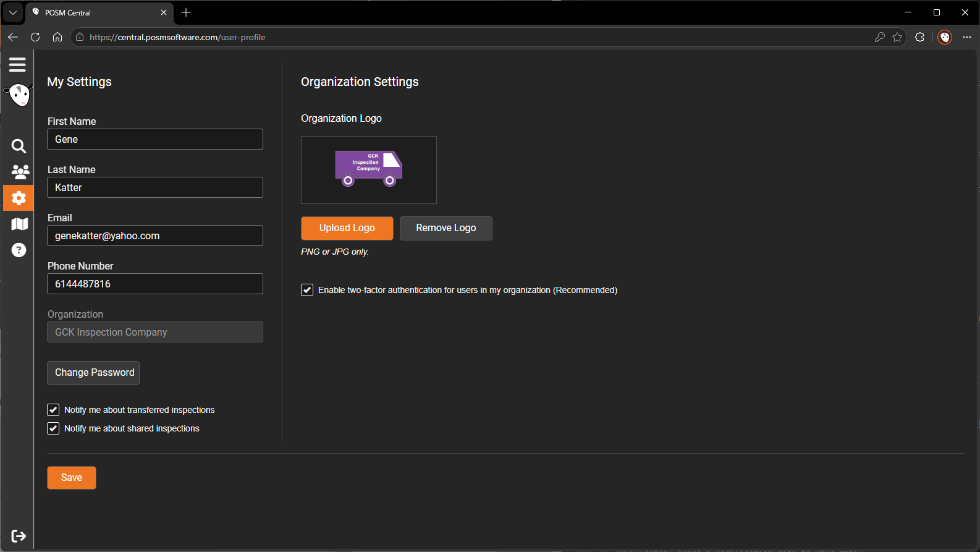The height and width of the screenshot is (552, 980).
Task: Expand the tab actions dropdown arrow
Action: 12,12
